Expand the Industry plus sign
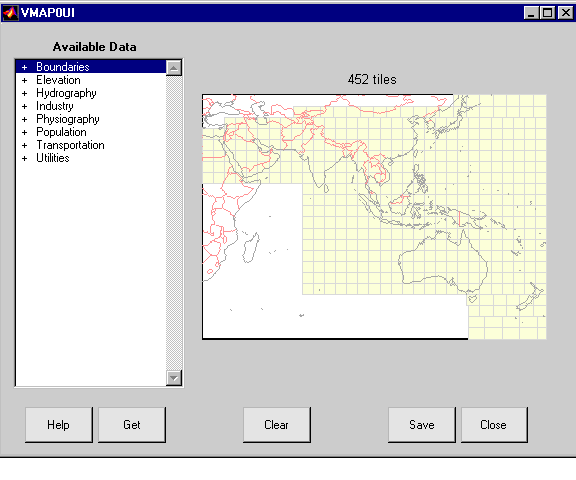 [x=25, y=107]
